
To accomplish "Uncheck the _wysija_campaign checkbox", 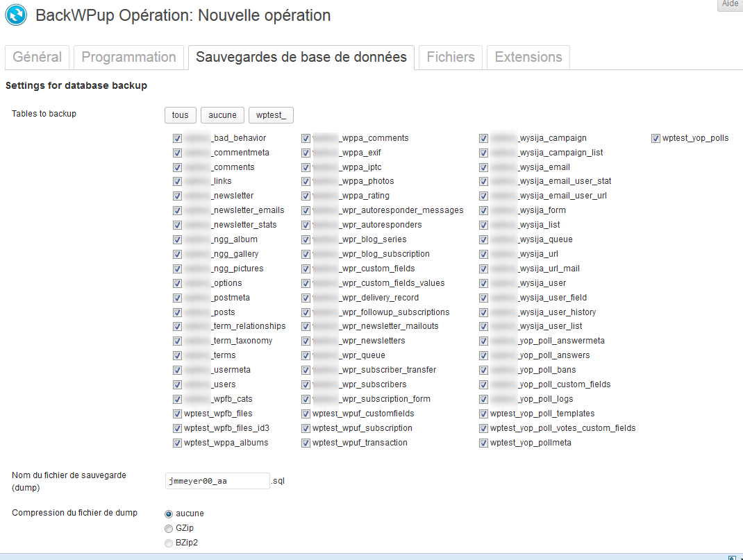I will [x=483, y=138].
